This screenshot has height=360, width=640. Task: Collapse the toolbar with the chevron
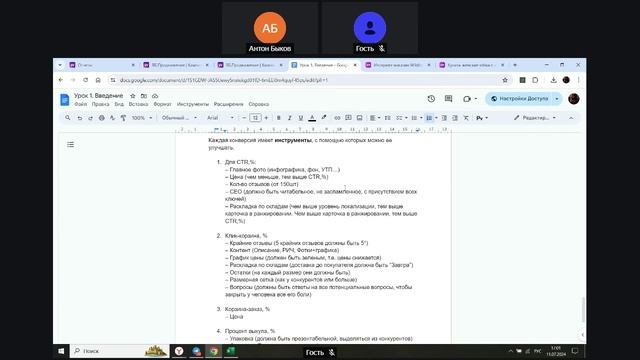point(571,118)
